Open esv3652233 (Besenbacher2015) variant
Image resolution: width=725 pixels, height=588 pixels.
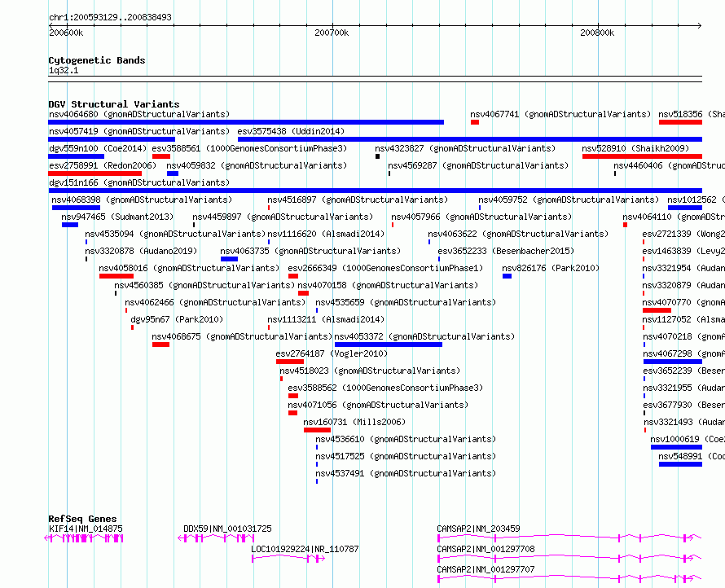tap(507, 251)
